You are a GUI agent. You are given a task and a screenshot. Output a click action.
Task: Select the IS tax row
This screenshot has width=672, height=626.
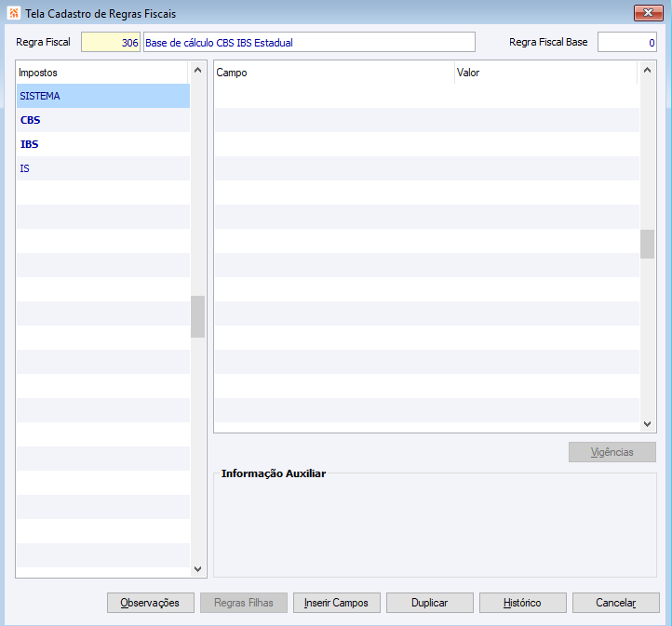tap(103, 168)
